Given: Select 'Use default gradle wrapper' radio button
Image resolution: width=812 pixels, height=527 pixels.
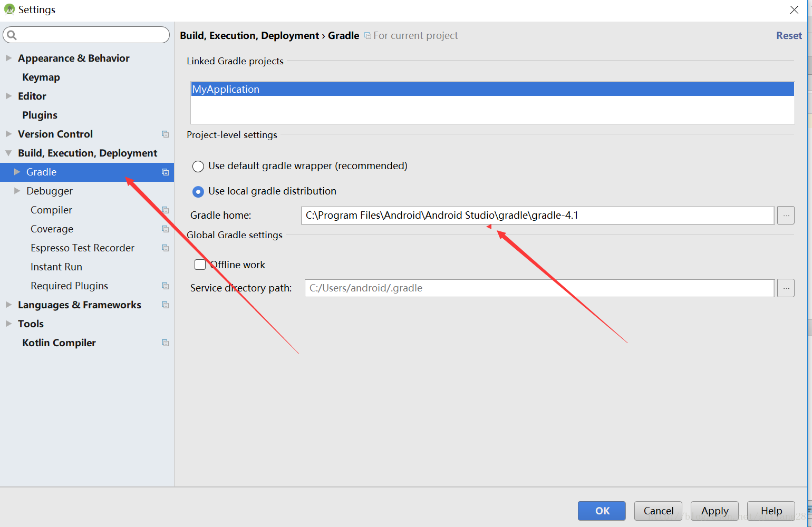Looking at the screenshot, I should coord(198,167).
